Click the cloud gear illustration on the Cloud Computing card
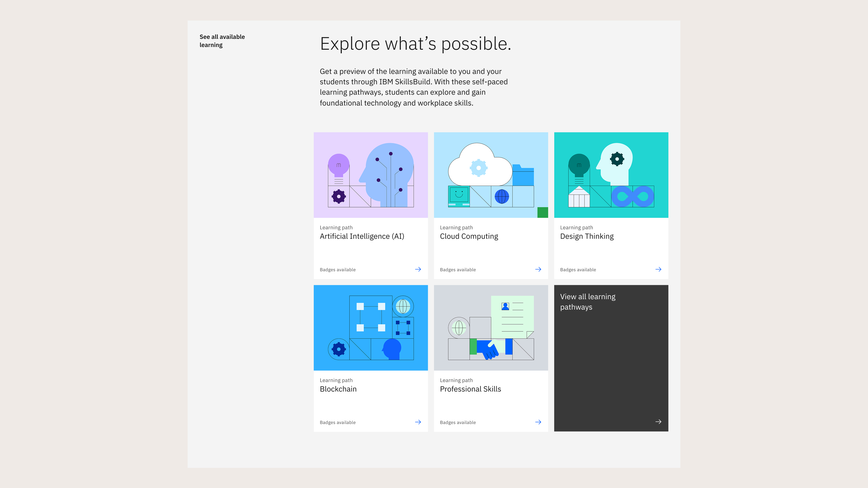The image size is (868, 488). coord(479,167)
